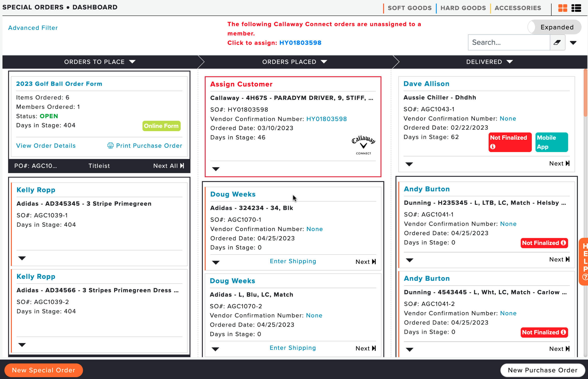Clear search with the eraser icon
588x379 pixels.
click(557, 42)
